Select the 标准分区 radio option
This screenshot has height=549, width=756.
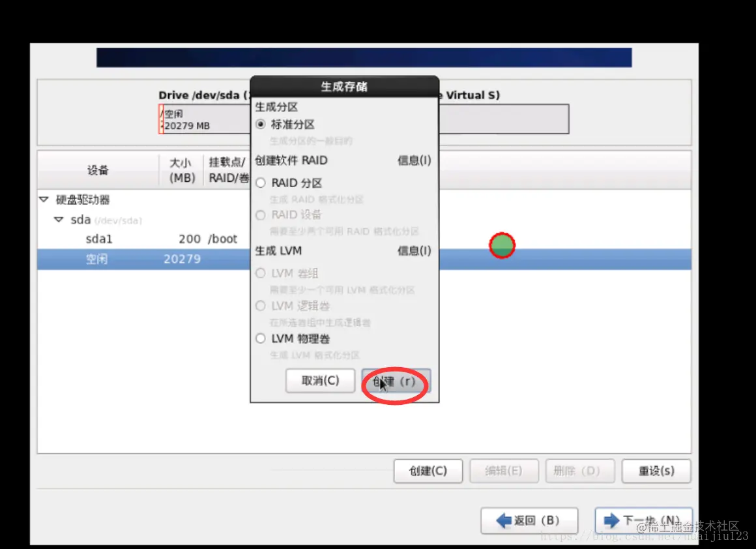click(x=261, y=125)
